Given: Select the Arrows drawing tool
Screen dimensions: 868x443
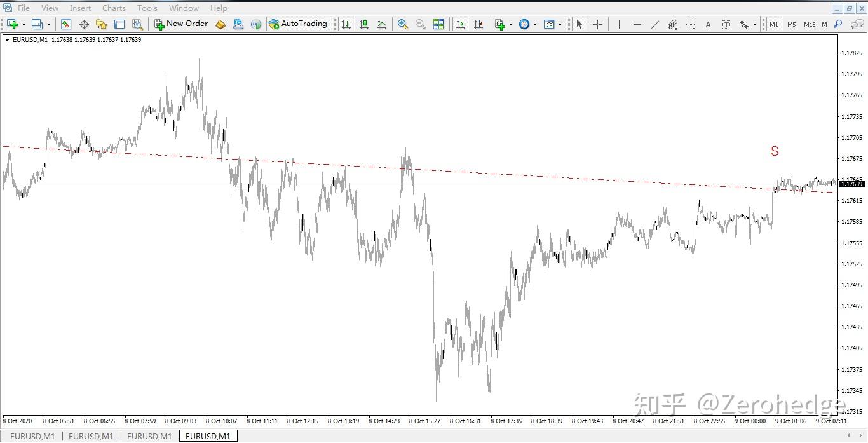Looking at the screenshot, I should [x=743, y=24].
